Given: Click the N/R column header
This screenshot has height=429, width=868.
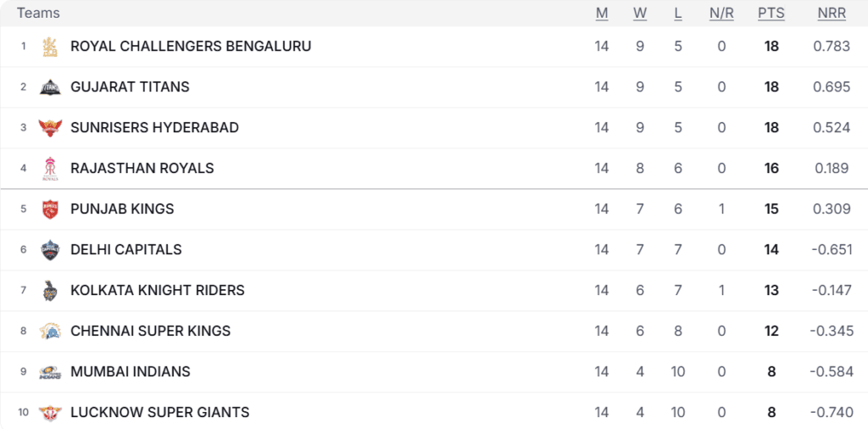Looking at the screenshot, I should click(x=721, y=14).
